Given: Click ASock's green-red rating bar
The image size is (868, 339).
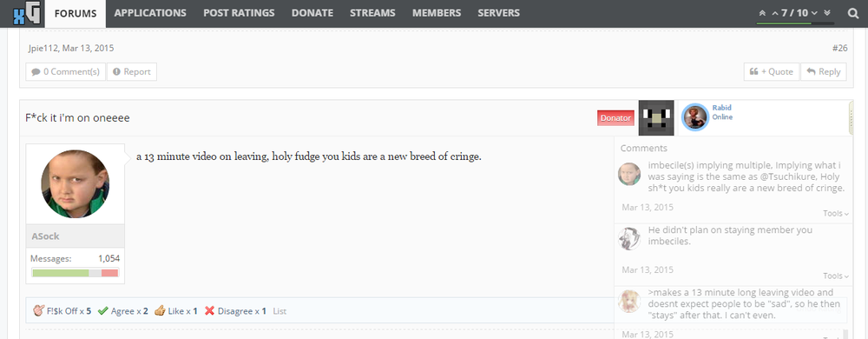Looking at the screenshot, I should (76, 273).
